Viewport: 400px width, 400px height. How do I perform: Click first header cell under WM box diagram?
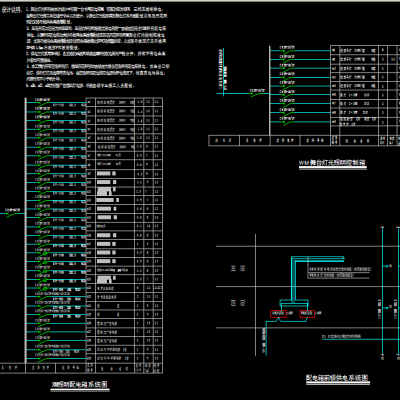click(x=224, y=140)
